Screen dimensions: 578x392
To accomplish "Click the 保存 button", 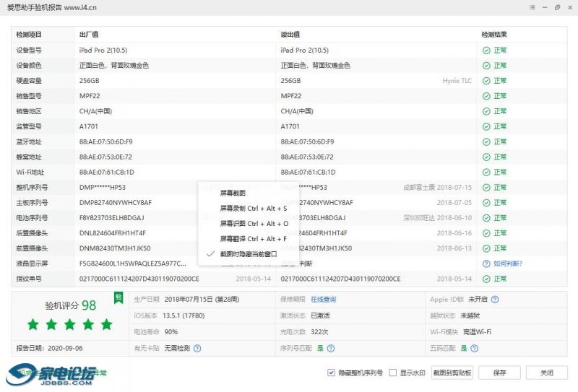I will 499,373.
